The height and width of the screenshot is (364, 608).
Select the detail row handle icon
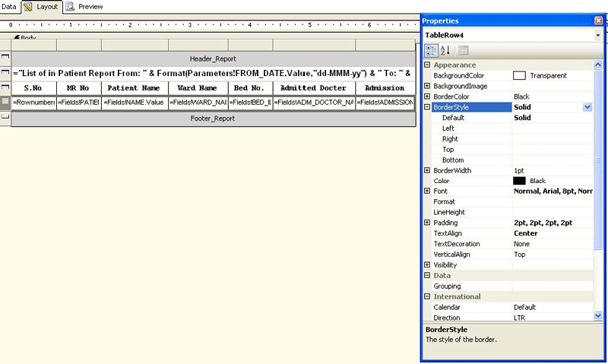(5, 102)
